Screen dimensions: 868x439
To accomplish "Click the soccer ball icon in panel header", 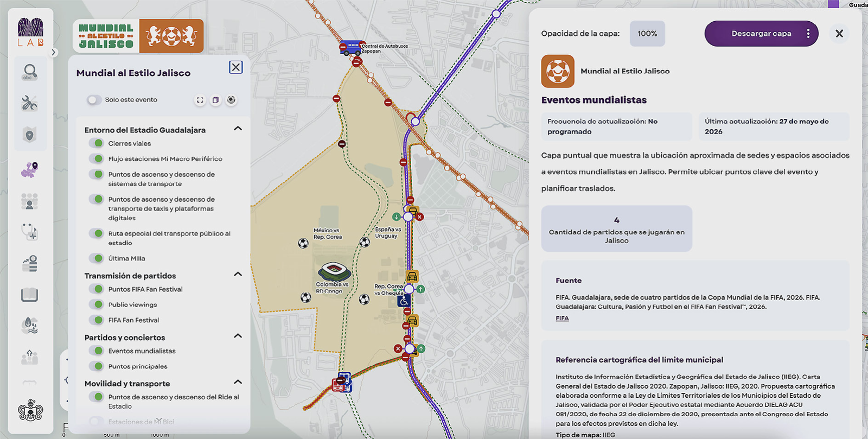I will click(232, 100).
